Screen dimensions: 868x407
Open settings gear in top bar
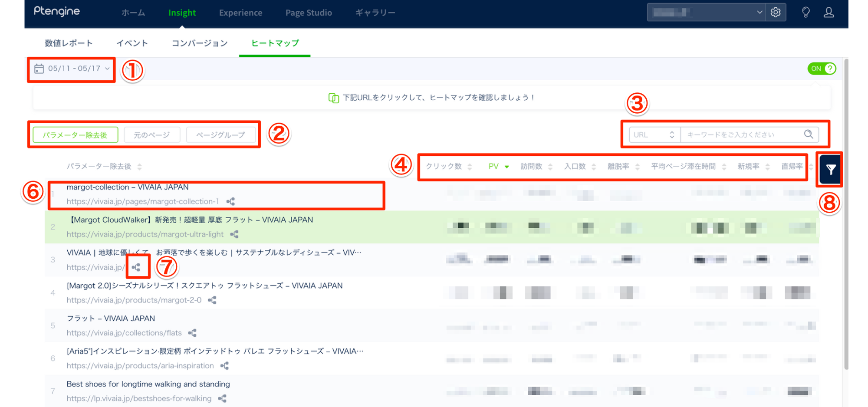point(776,13)
